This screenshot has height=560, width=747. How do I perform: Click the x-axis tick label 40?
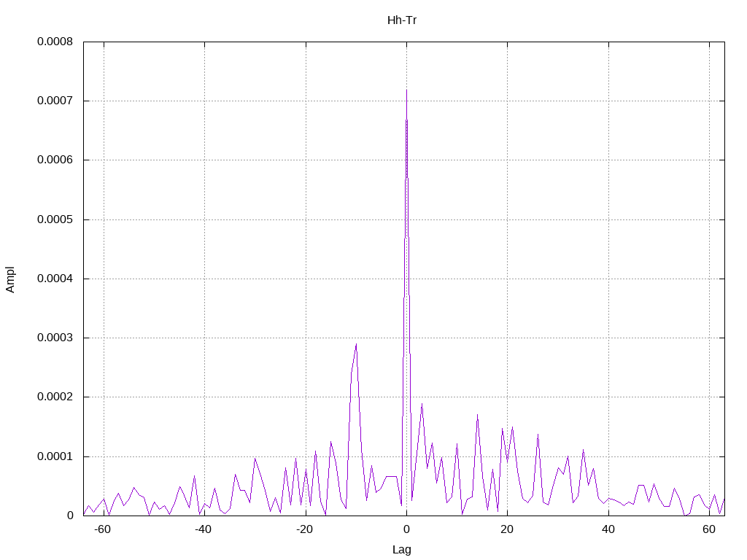[x=608, y=529]
